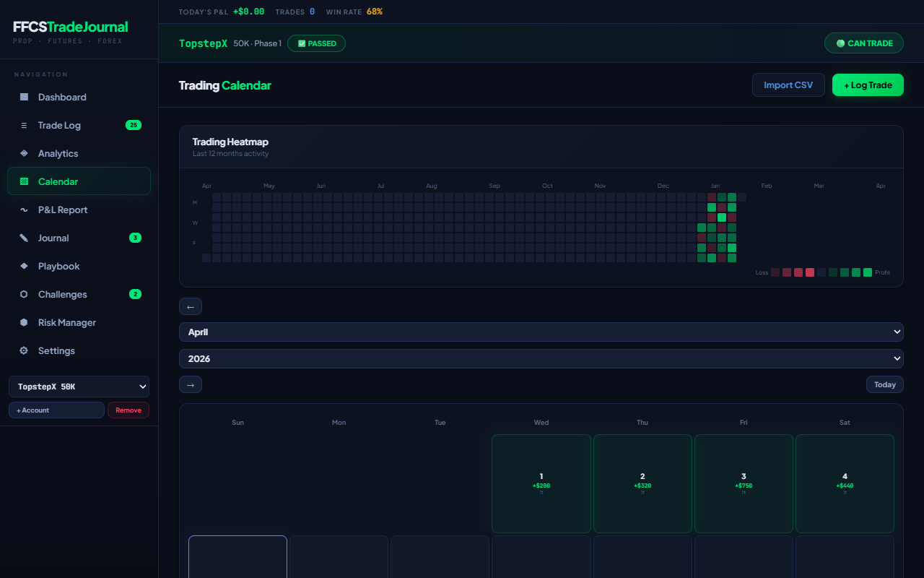Viewport: 924px width, 578px height.
Task: Click the Wed column header in calendar
Action: [541, 423]
